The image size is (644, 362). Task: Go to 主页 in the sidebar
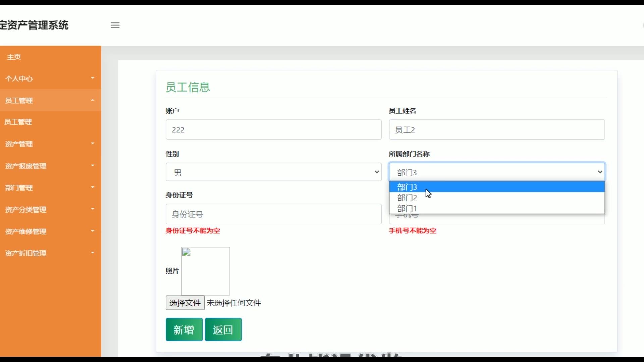[14, 57]
